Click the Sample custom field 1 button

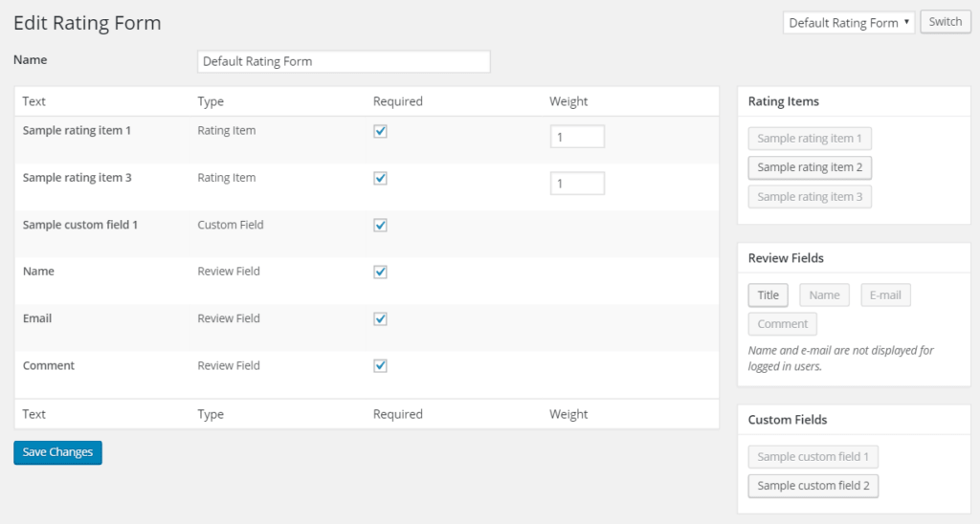pyautogui.click(x=813, y=457)
